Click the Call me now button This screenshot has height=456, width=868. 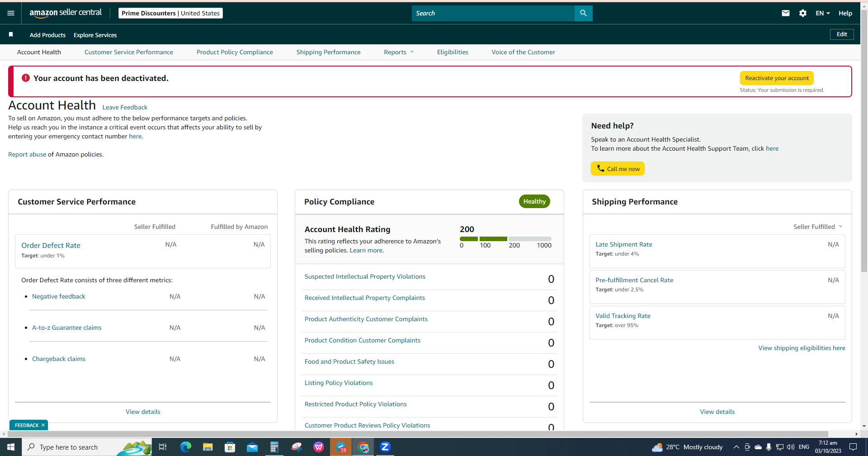point(618,169)
